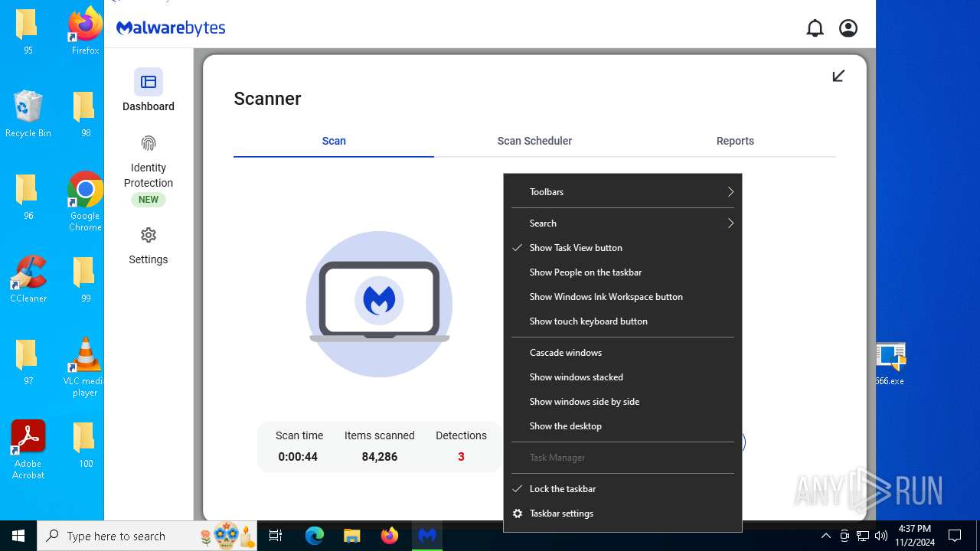Open File Explorer from taskbar

tap(351, 536)
